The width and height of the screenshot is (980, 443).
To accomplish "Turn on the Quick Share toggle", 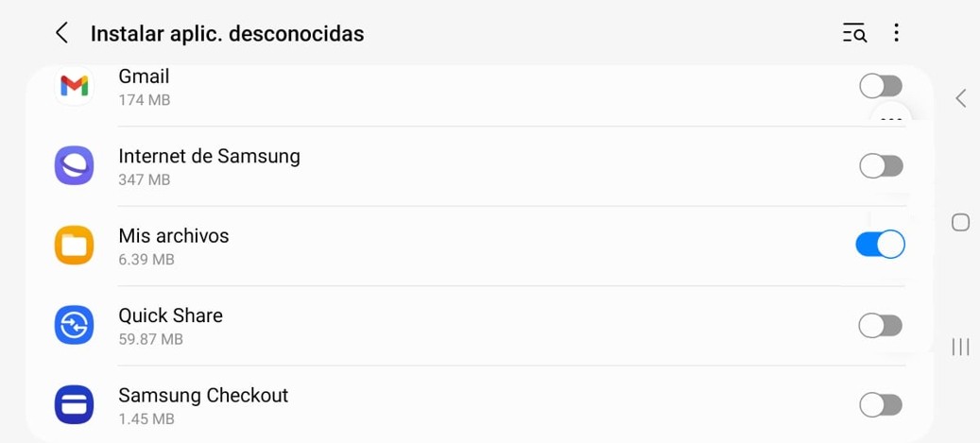I will (880, 326).
